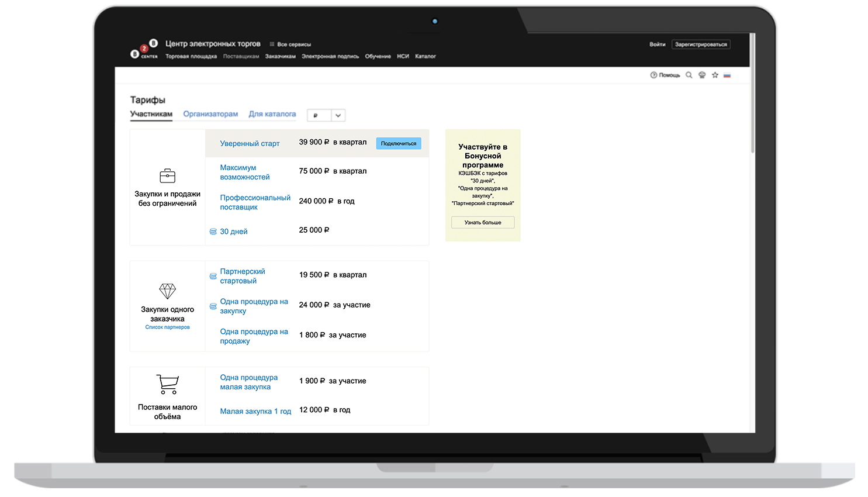This screenshot has width=868, height=497.
Task: Click the favorites star icon
Action: click(714, 75)
